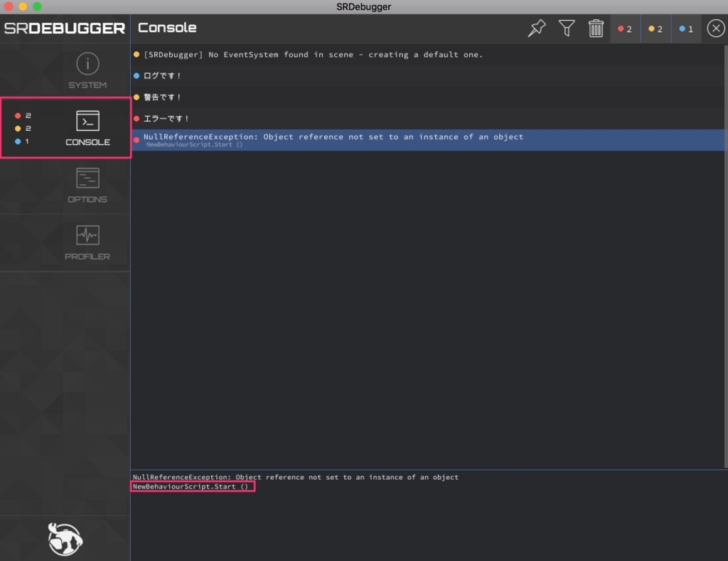Click the NewBehaviourScript.Start () stack trace line
This screenshot has width=728, height=561.
pos(191,486)
